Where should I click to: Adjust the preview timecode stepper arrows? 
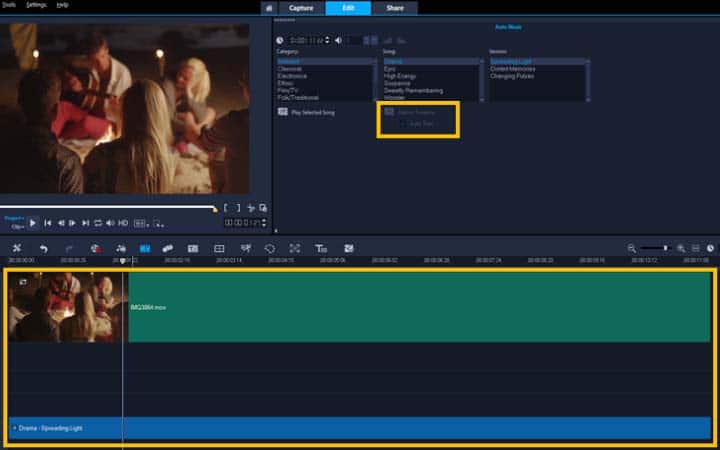[264, 223]
